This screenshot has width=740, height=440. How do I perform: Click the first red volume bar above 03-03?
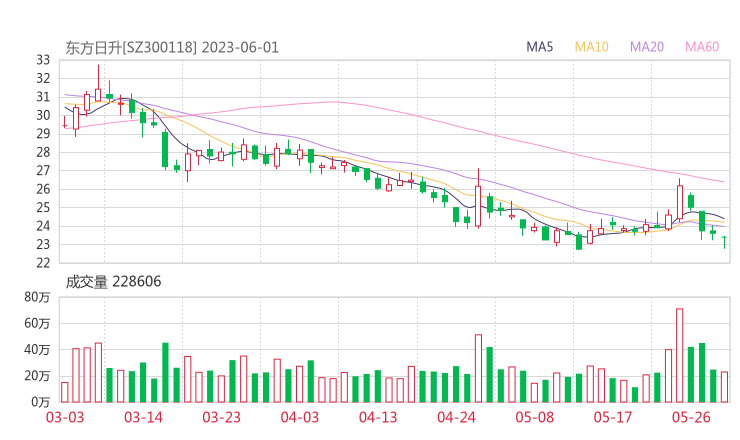(65, 392)
